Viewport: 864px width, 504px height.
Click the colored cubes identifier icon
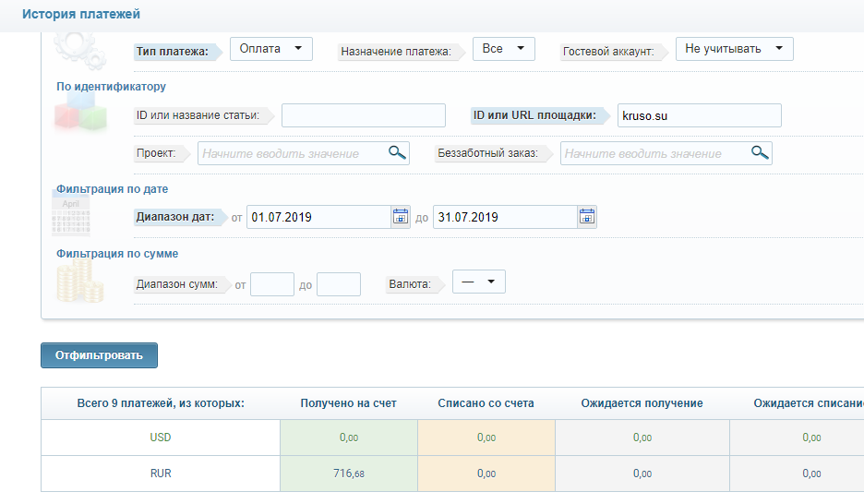pyautogui.click(x=80, y=115)
